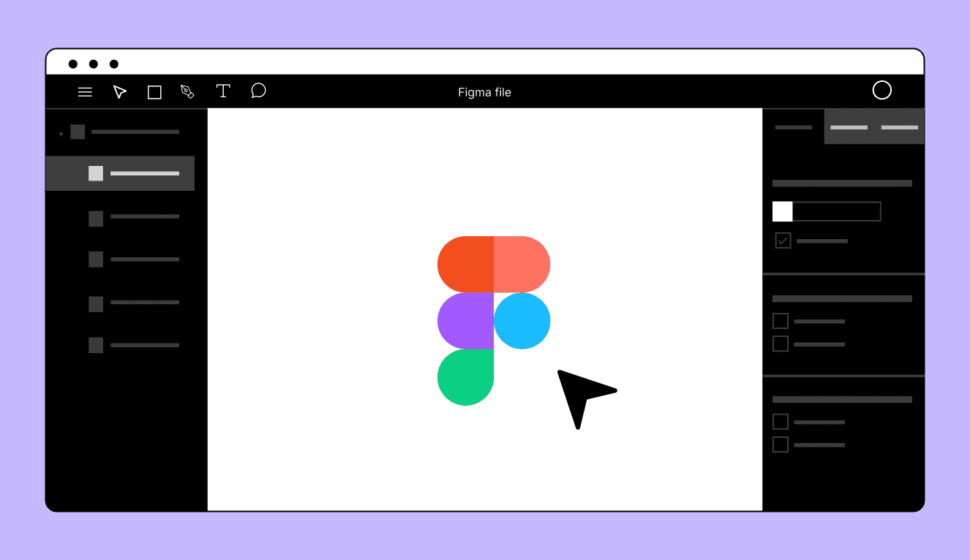
Task: Select the purple shape of the Figma logo
Action: tap(465, 321)
